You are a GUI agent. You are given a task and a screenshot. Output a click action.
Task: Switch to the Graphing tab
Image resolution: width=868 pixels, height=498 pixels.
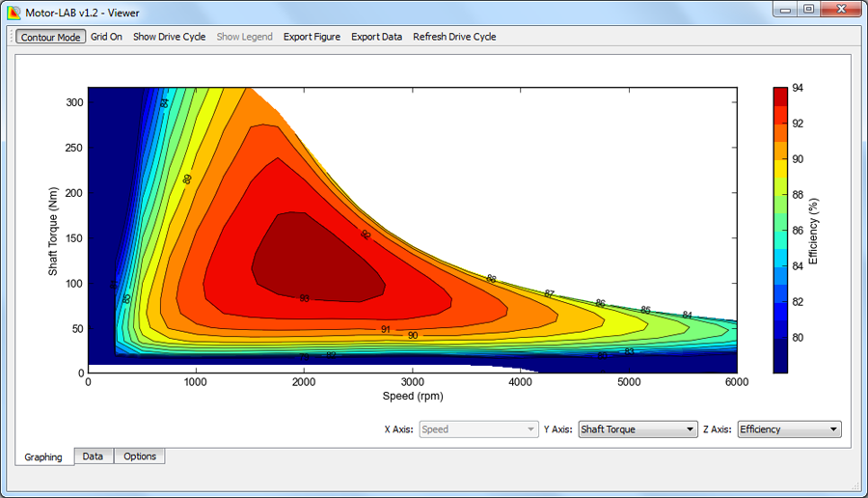[x=43, y=457]
